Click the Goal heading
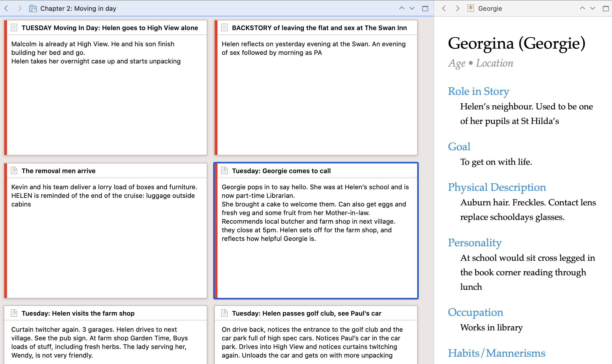 459,147
